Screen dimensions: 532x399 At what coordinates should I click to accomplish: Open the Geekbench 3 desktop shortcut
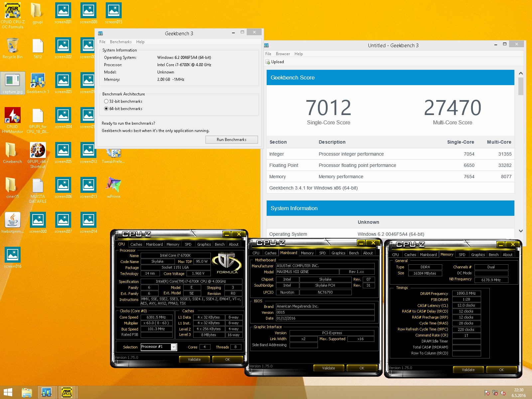click(x=38, y=83)
